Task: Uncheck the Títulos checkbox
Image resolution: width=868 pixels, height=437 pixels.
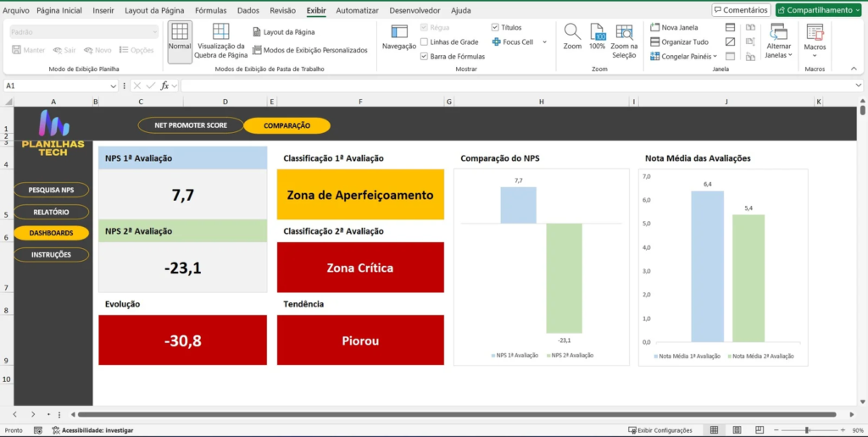Action: pos(496,27)
